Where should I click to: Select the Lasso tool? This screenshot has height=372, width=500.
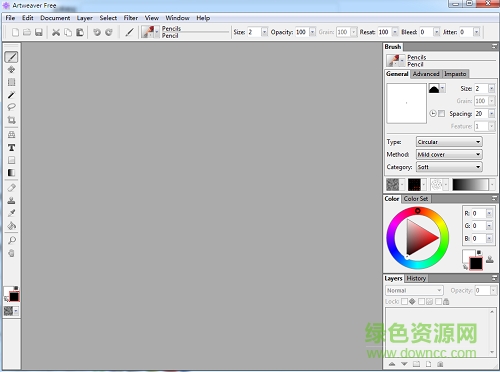[11, 107]
